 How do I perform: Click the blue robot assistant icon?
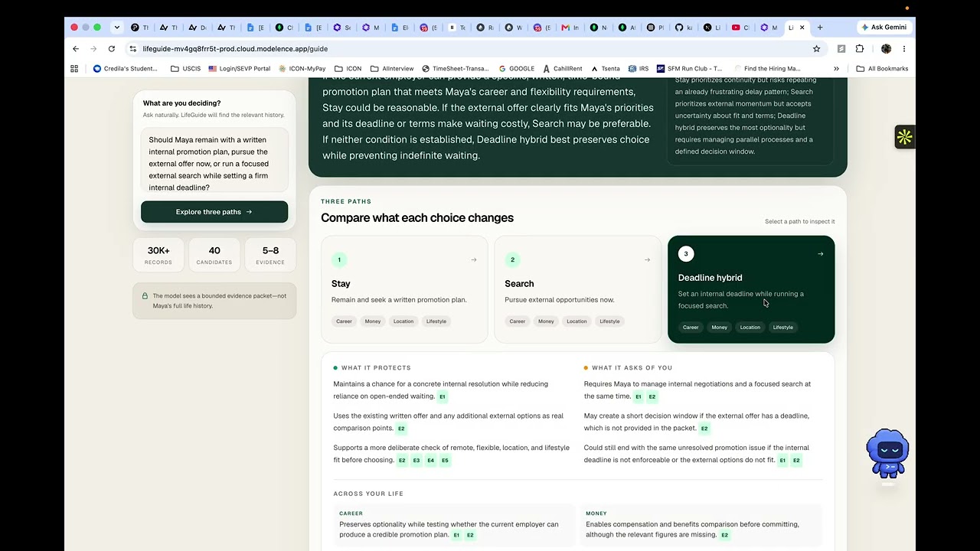coord(887,454)
